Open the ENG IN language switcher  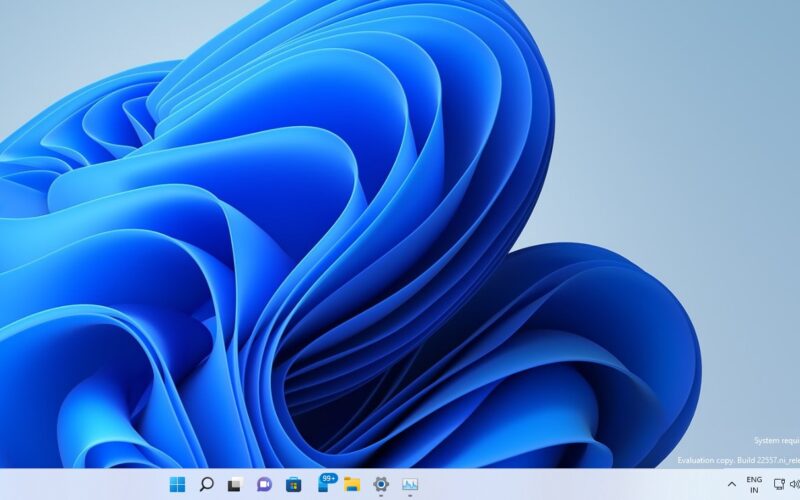pyautogui.click(x=754, y=485)
